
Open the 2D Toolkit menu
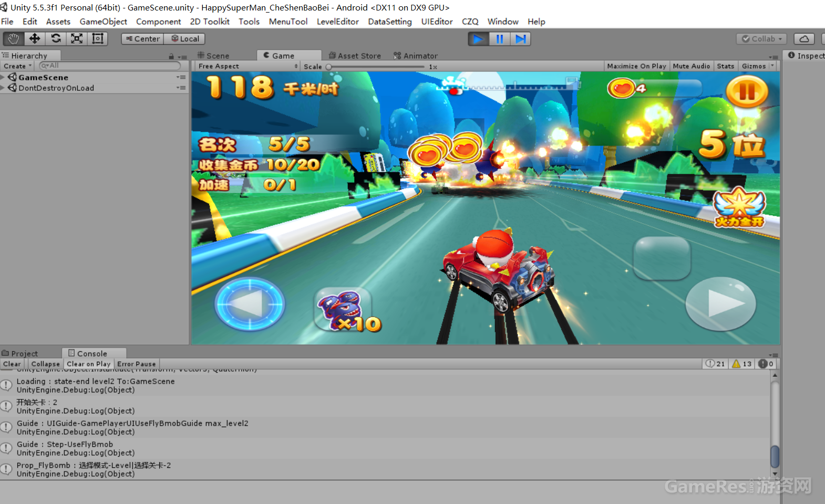tap(210, 22)
